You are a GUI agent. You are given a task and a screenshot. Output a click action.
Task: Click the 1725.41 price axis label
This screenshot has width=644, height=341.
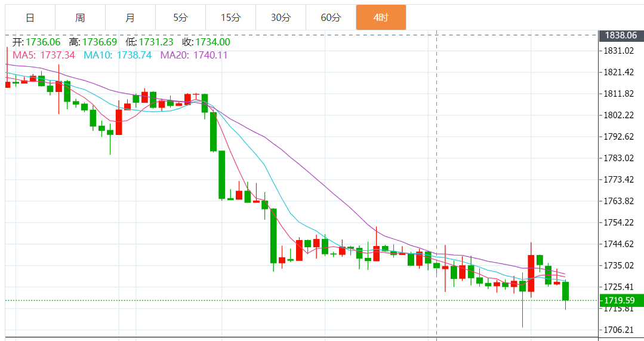tap(618, 287)
